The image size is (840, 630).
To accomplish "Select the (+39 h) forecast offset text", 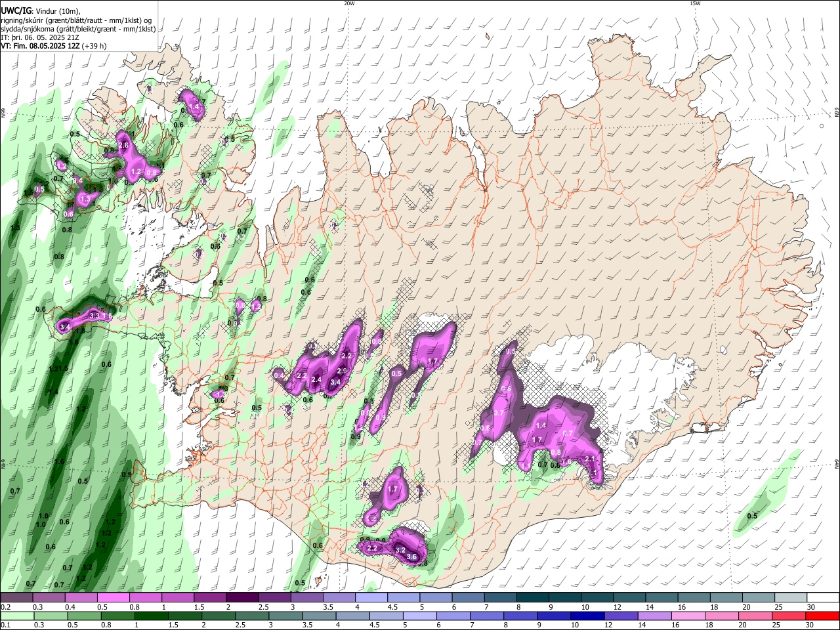I will (94, 46).
